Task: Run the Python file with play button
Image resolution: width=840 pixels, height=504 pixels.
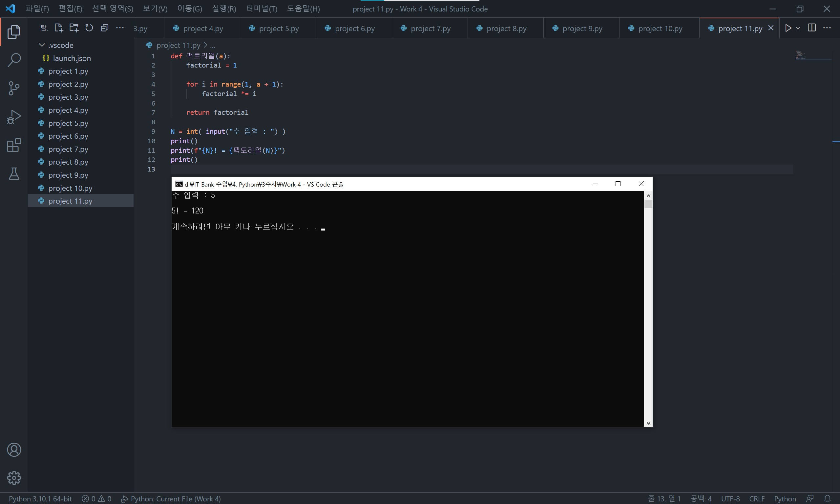Action: click(x=788, y=28)
